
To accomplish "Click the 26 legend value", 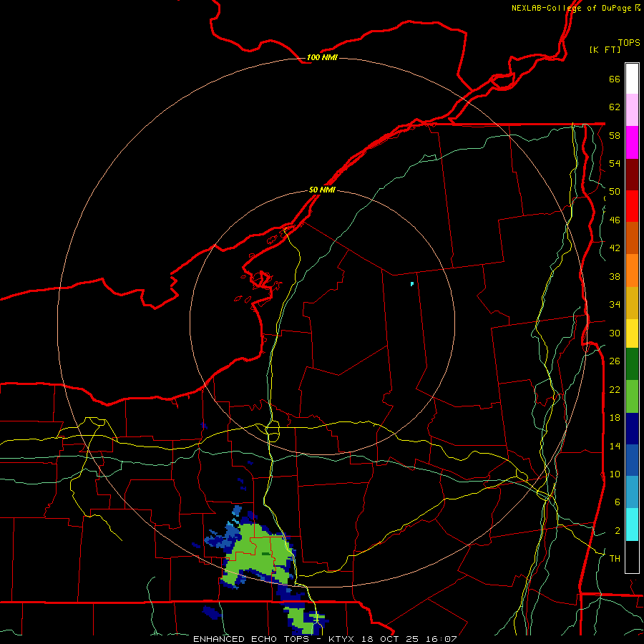I will (615, 361).
